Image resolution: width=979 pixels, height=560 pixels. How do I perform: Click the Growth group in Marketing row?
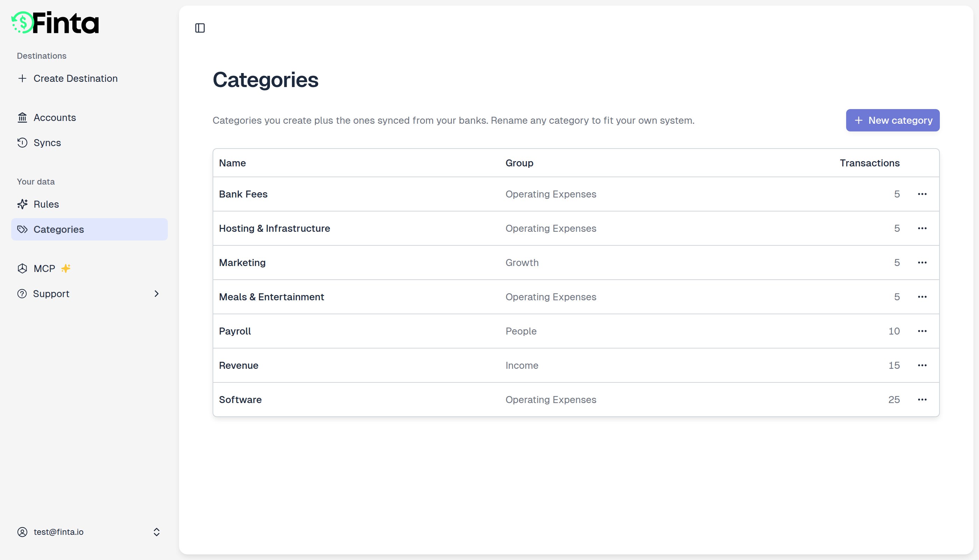point(522,263)
